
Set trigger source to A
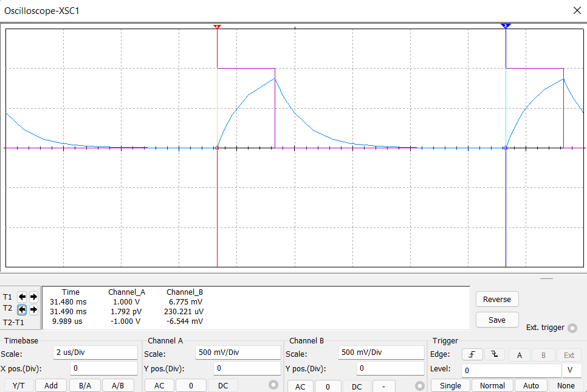[x=519, y=355]
